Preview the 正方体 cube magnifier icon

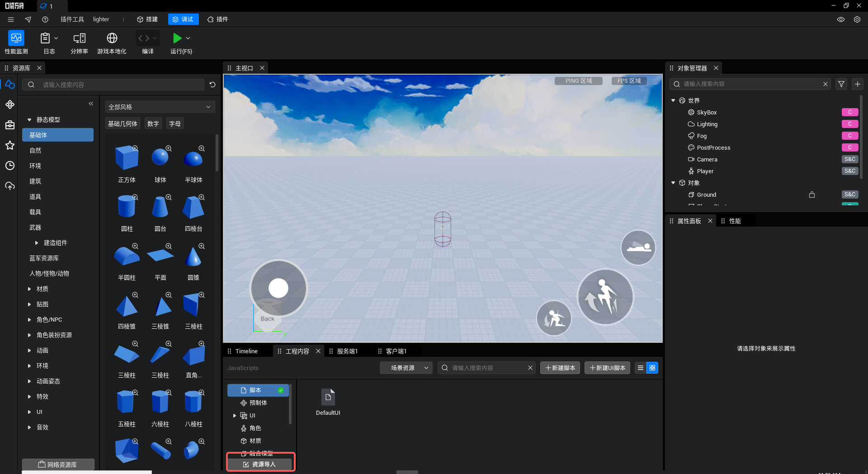(x=135, y=148)
